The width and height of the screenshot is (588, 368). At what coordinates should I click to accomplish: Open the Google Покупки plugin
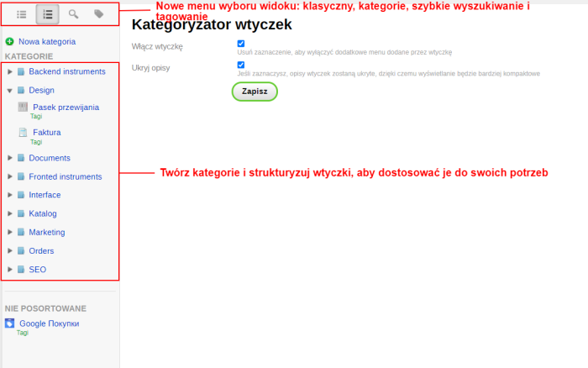49,323
